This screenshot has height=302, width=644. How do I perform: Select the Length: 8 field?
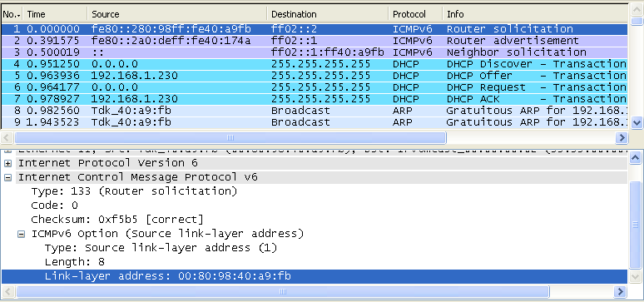(75, 262)
